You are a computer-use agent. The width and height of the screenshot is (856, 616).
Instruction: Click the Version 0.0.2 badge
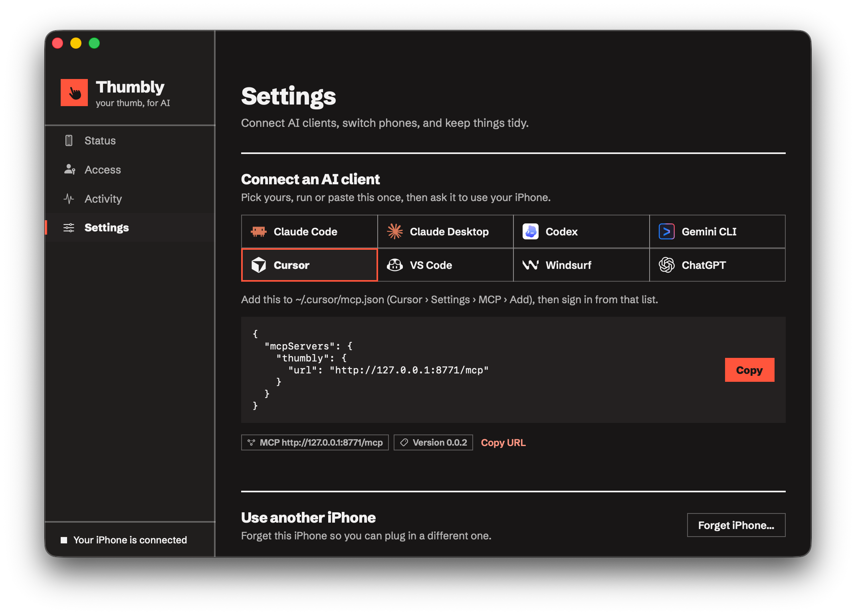(x=433, y=442)
